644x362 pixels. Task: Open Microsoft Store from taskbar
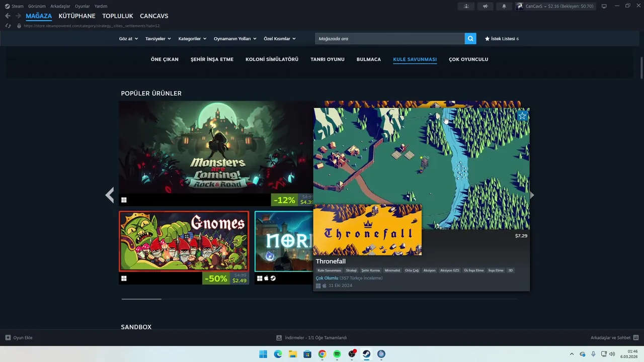pos(307,354)
